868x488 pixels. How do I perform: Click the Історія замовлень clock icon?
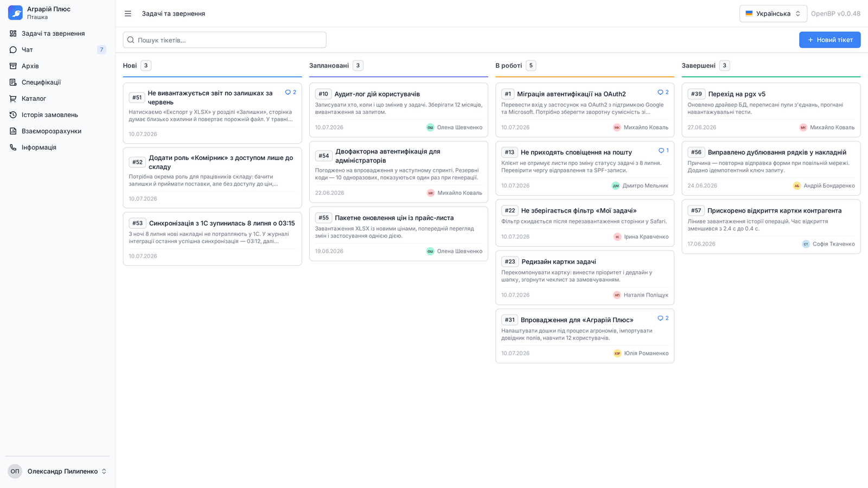coord(13,115)
